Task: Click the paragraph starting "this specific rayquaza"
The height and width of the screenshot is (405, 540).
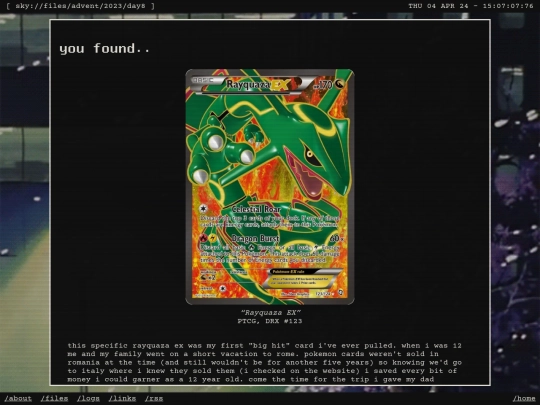Action: (x=264, y=362)
